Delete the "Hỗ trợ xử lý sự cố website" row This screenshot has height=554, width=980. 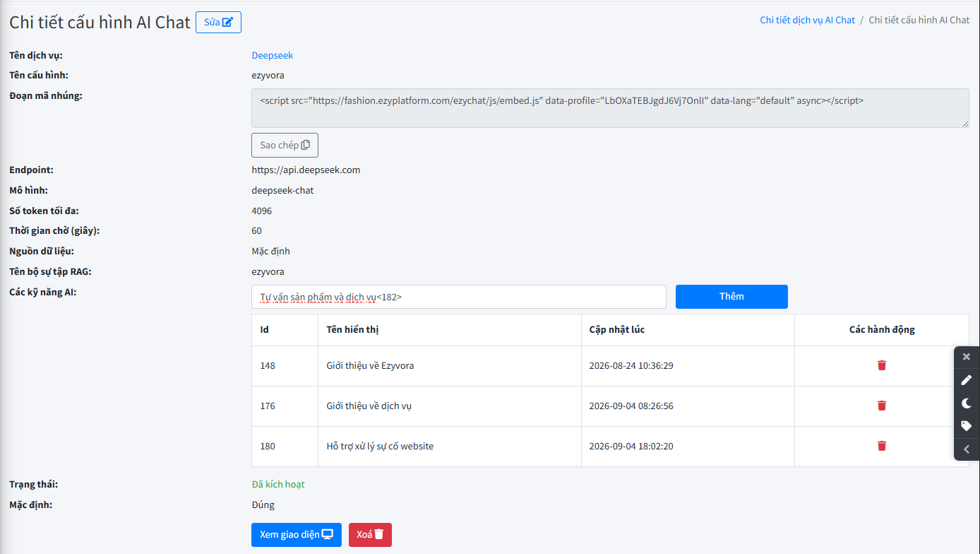882,446
